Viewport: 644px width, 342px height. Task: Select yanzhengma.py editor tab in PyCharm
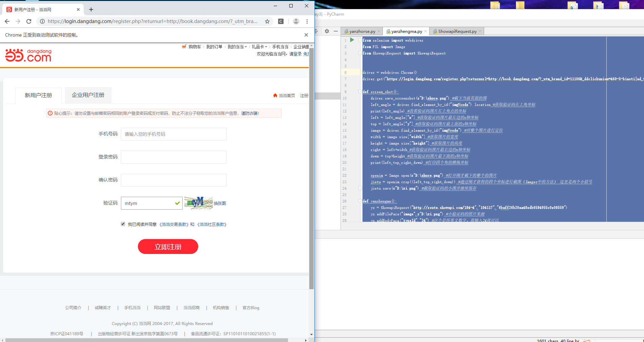[407, 31]
